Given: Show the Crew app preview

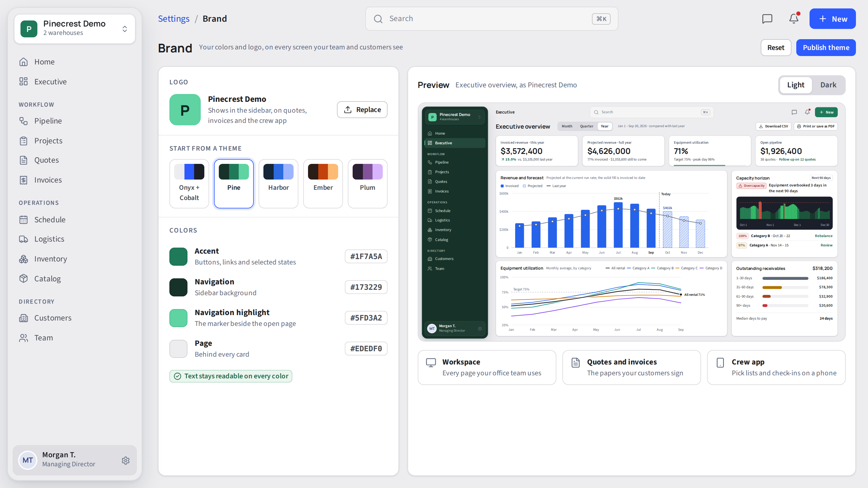Looking at the screenshot, I should [x=776, y=368].
